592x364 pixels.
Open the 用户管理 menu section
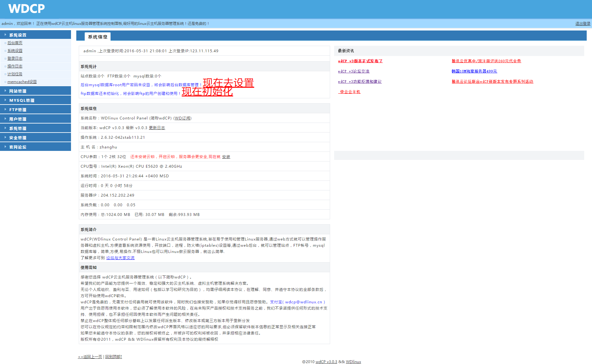click(18, 119)
